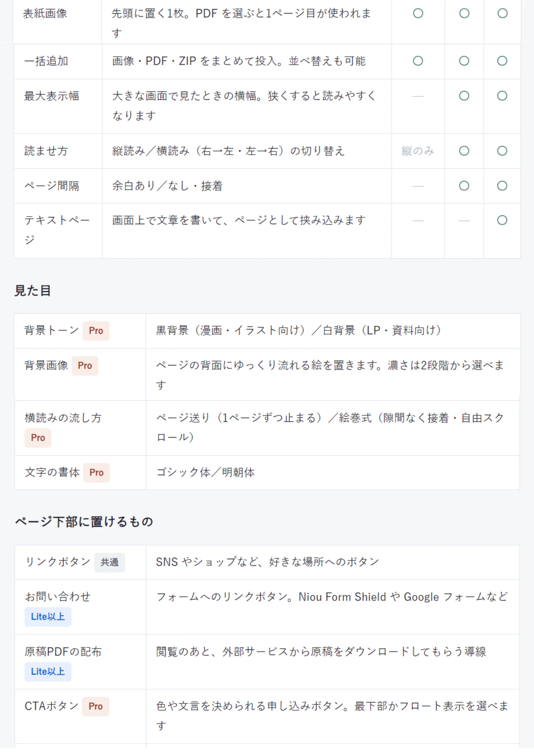Image resolution: width=534 pixels, height=756 pixels.
Task: Click the ページ間隔 row label
Action: point(52,186)
